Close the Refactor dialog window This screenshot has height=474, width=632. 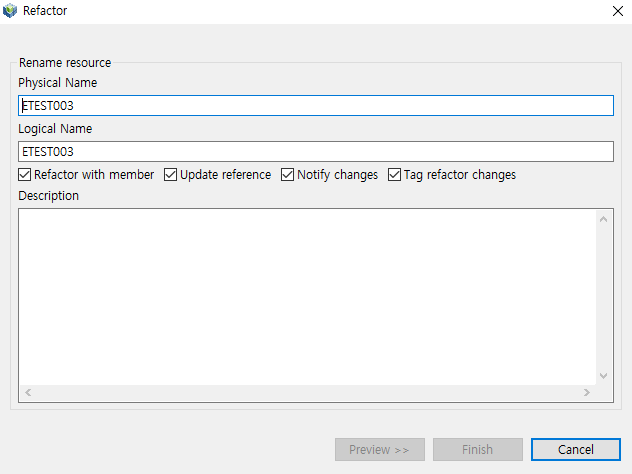616,11
